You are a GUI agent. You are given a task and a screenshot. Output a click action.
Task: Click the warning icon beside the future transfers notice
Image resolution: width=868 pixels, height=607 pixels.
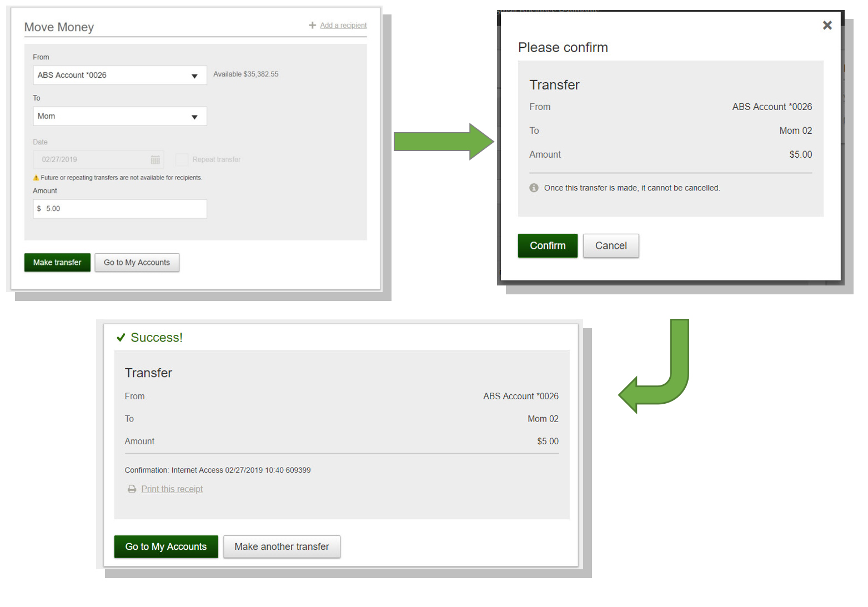point(36,178)
